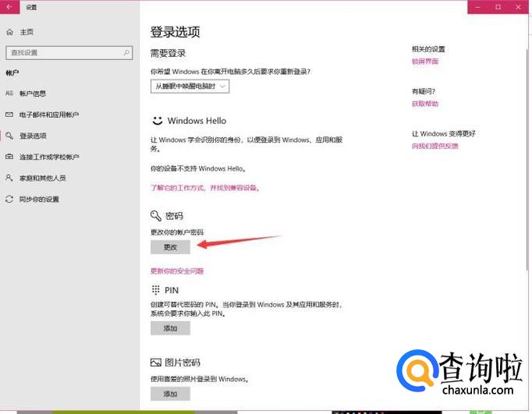Open 更新你的安全问题 link
This screenshot has height=414, width=532.
tap(177, 271)
